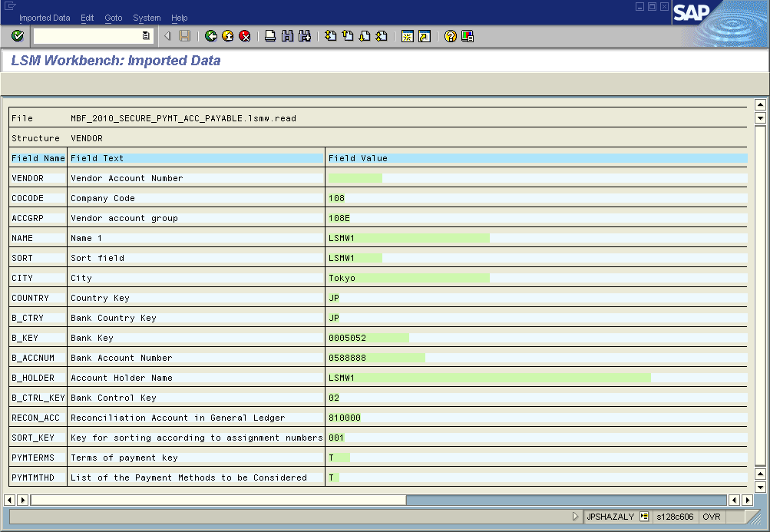Click the Customize Local Layout icon

pyautogui.click(x=468, y=35)
